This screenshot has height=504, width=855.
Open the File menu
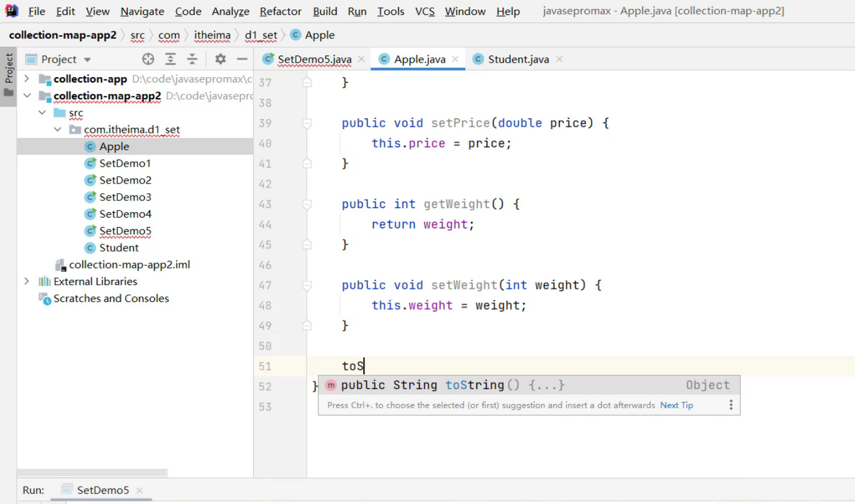tap(36, 11)
